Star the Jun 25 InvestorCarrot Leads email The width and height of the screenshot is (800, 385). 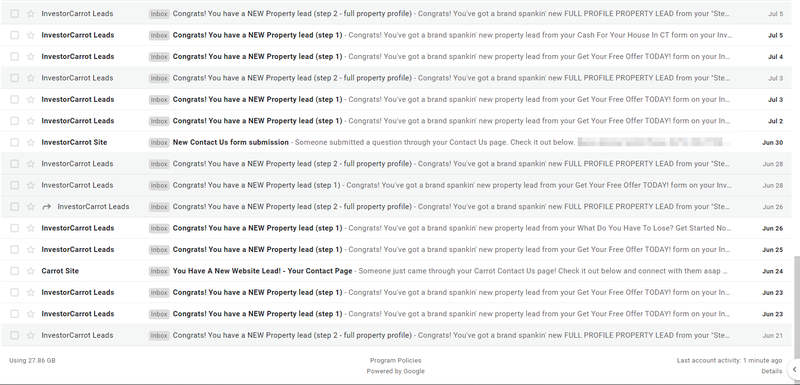31,249
